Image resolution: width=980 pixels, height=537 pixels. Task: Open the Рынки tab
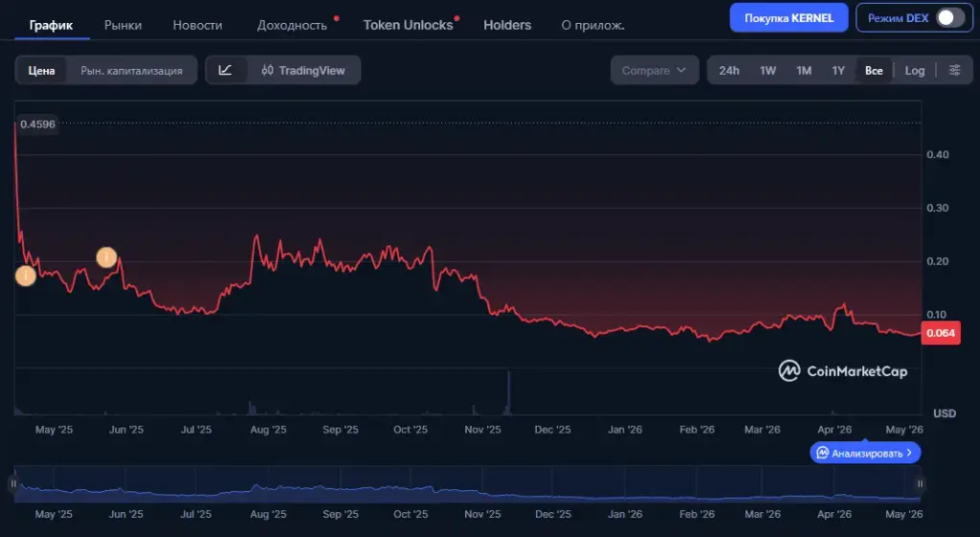[122, 25]
